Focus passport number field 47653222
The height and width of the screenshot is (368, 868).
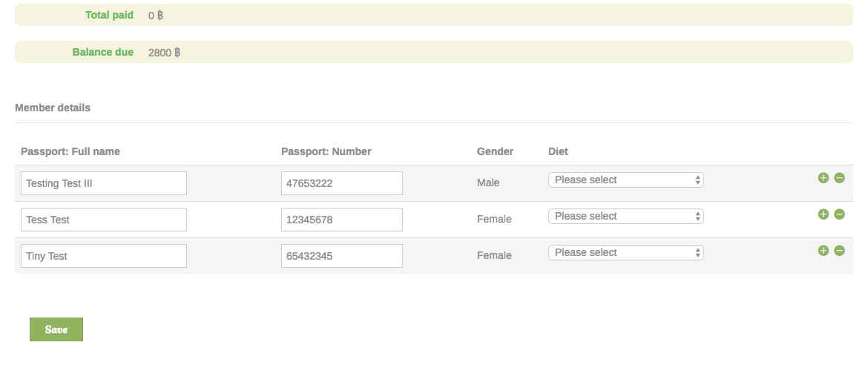coord(341,183)
